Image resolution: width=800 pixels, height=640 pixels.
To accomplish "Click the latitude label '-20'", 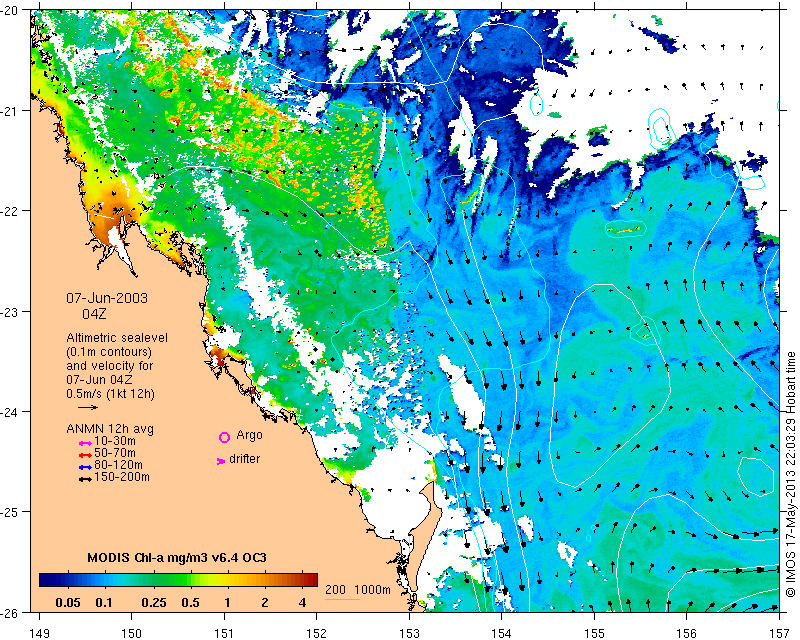I will pos(10,10).
